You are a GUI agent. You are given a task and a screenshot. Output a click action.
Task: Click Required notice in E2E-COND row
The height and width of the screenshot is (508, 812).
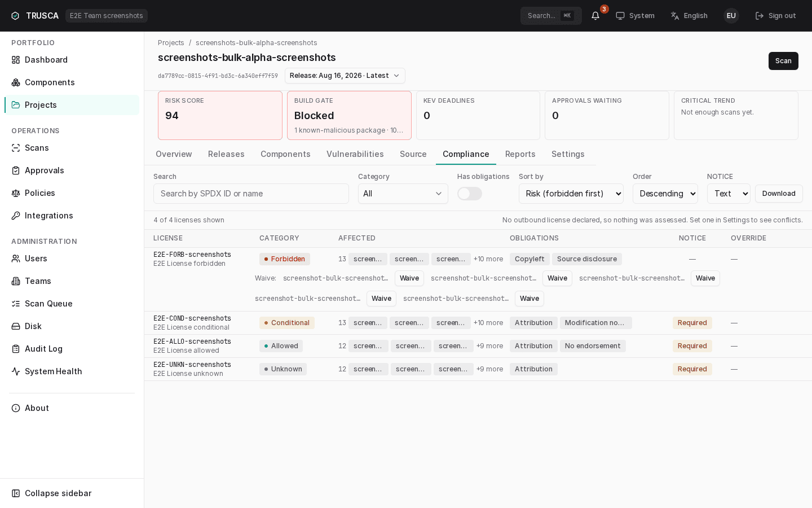692,323
